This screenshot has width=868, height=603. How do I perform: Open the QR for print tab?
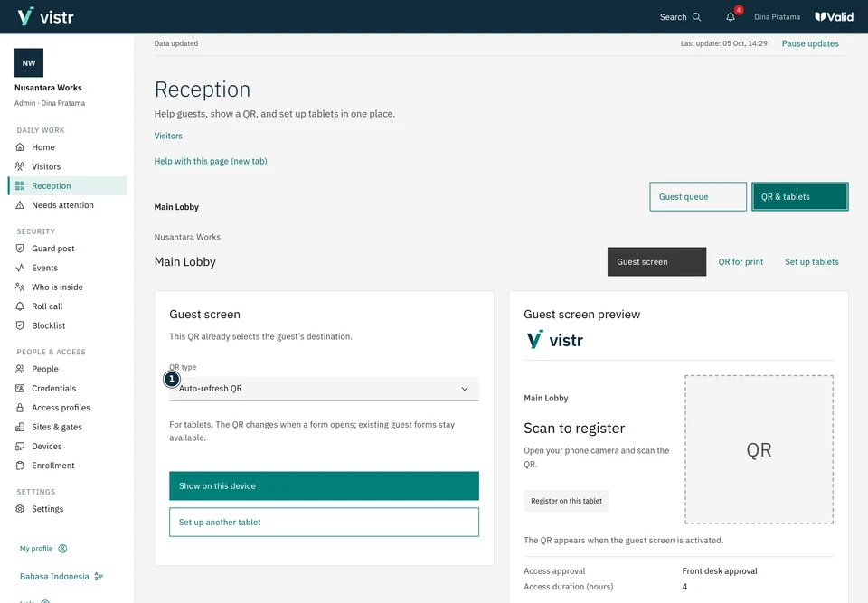coord(741,262)
